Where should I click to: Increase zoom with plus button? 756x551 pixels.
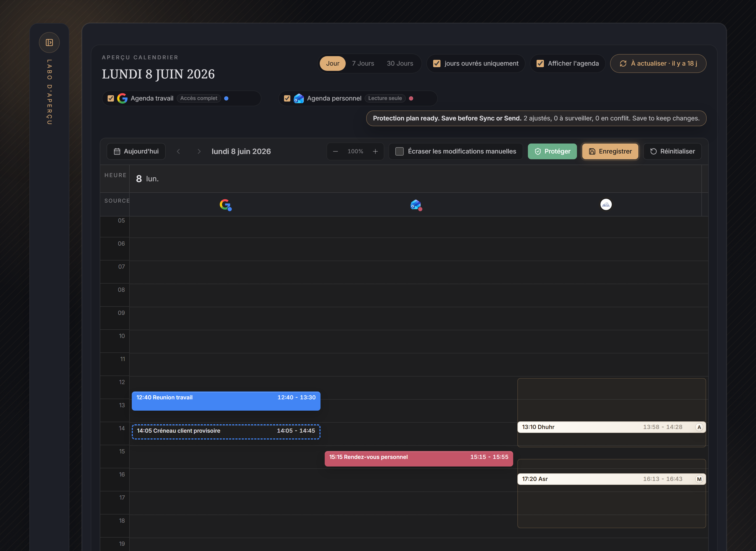point(375,151)
